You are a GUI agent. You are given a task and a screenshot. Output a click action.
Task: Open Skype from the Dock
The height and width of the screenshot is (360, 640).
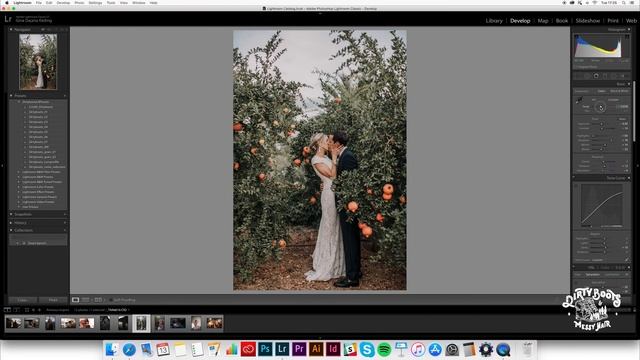(367, 349)
